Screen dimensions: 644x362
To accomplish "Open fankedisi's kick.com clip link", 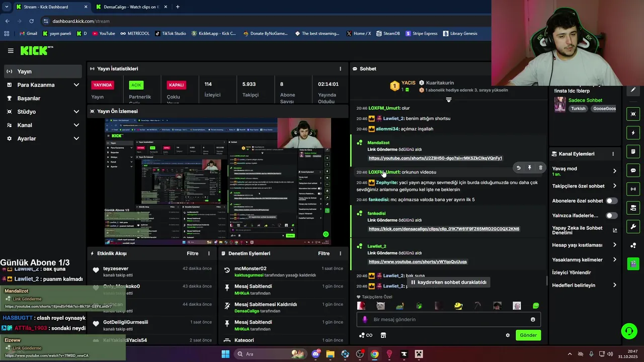I will pos(444,229).
